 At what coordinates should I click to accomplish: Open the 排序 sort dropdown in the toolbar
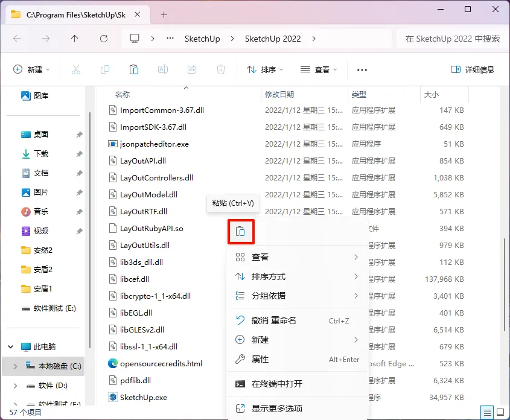point(265,69)
